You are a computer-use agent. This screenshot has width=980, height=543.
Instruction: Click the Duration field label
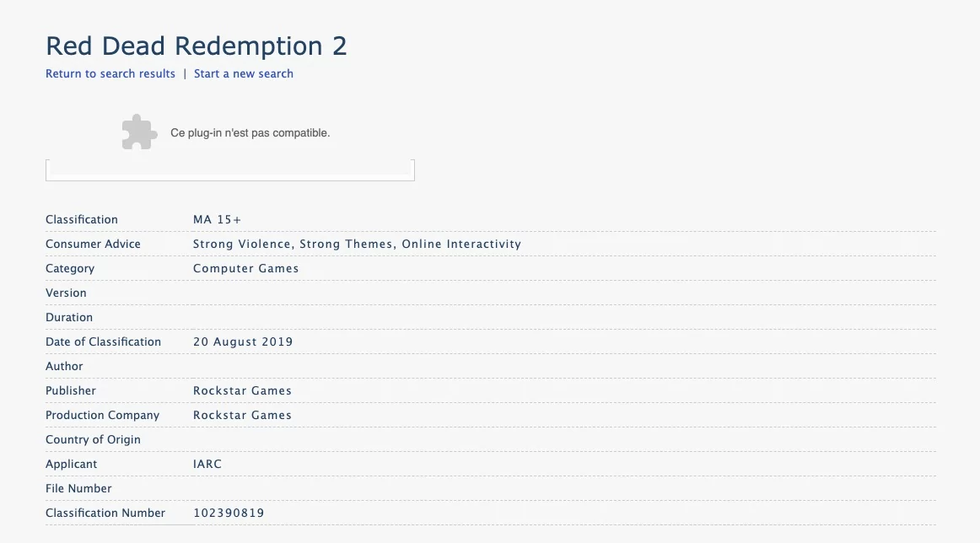pyautogui.click(x=69, y=317)
